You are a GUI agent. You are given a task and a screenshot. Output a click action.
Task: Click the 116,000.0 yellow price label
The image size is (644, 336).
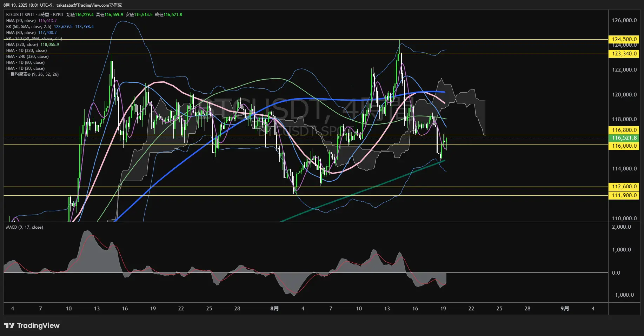(x=624, y=146)
